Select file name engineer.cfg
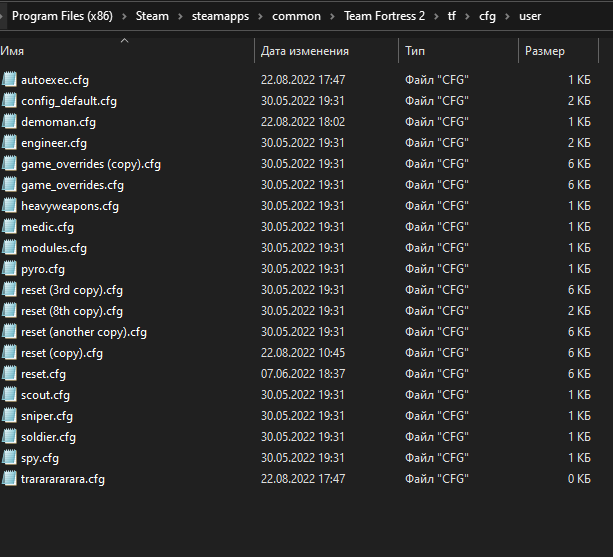Viewport: 613px width, 557px height. [54, 143]
